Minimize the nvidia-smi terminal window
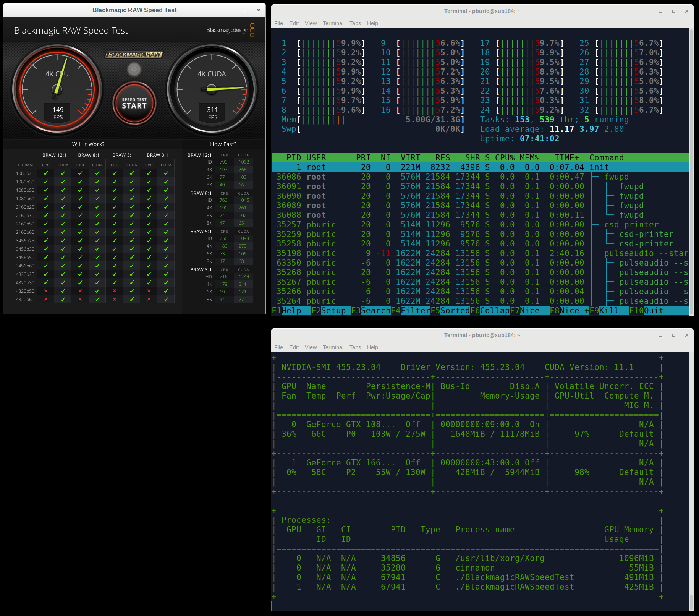The height and width of the screenshot is (616, 699). point(660,335)
